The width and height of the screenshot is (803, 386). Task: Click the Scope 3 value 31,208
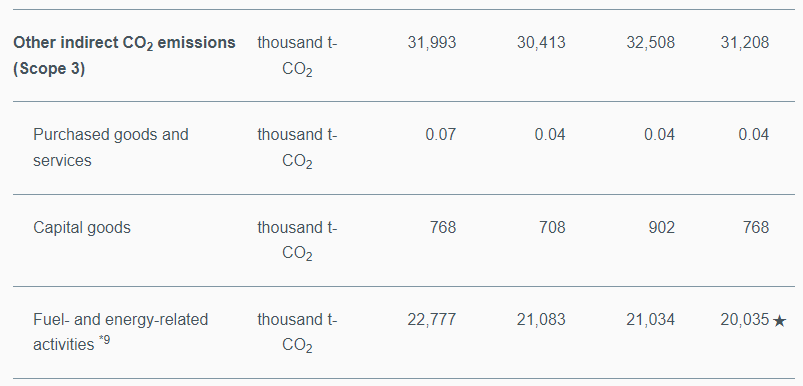coord(745,42)
